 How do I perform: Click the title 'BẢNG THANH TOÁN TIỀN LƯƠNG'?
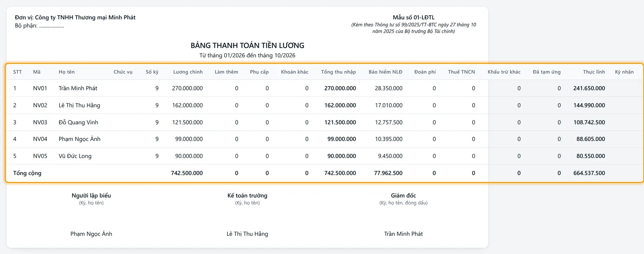click(247, 46)
